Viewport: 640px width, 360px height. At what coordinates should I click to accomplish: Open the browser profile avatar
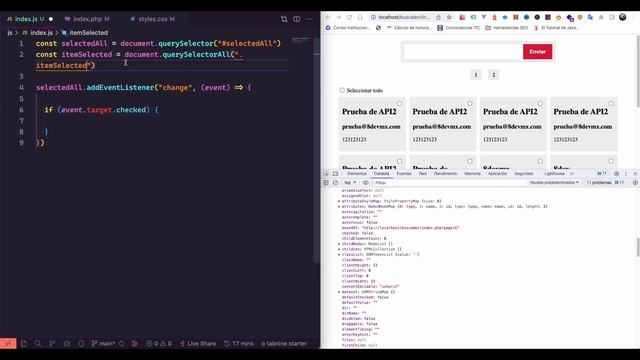[622, 17]
